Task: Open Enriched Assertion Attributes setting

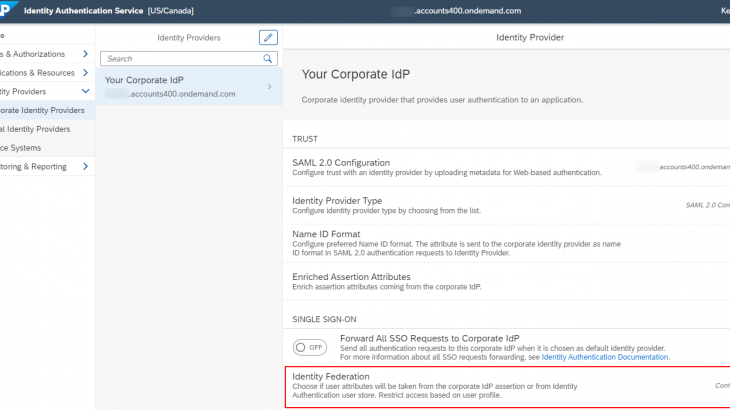Action: coord(350,276)
